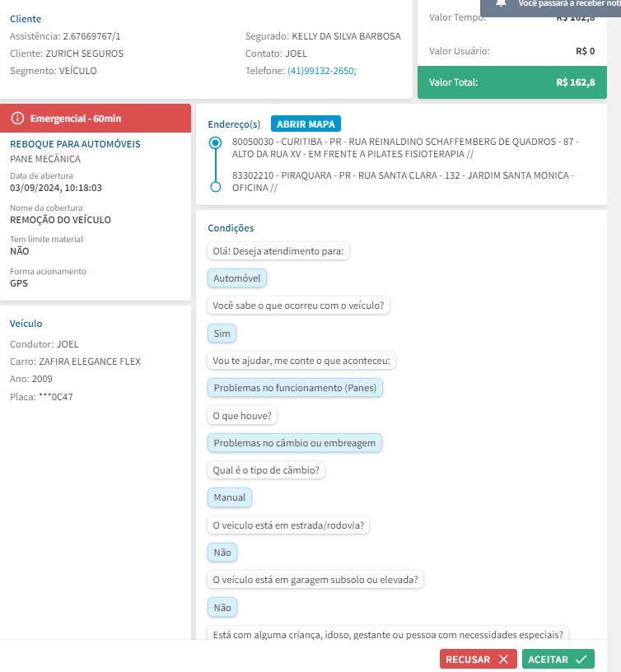This screenshot has height=672, width=621.
Task: Click the checkmark icon on Aceitar
Action: click(581, 660)
